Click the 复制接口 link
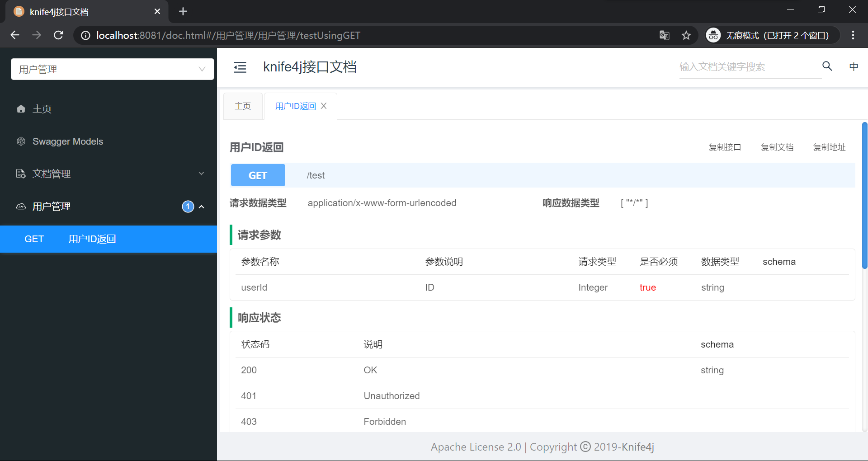The image size is (868, 461). click(725, 147)
